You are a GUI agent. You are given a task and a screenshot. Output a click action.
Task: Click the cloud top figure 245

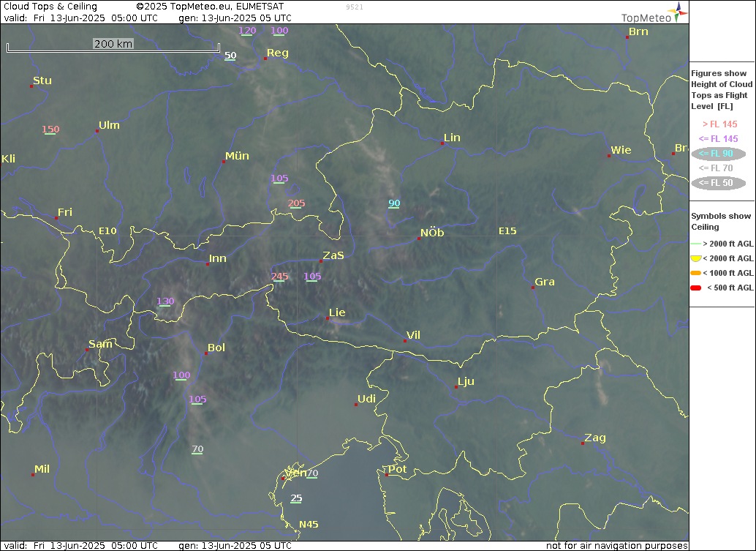[x=279, y=277]
